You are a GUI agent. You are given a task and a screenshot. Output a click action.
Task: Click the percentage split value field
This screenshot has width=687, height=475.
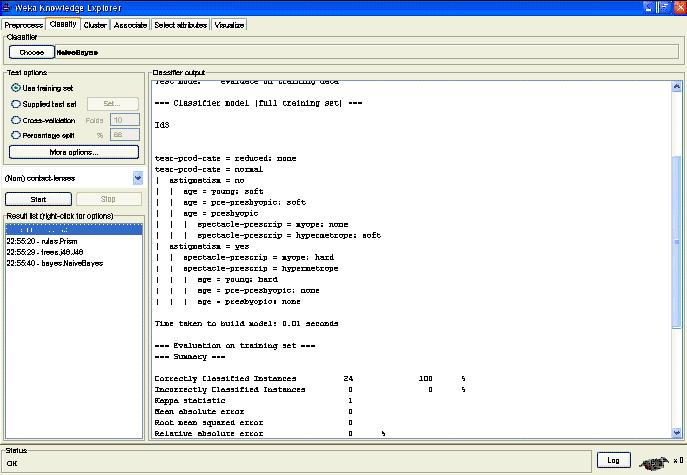[124, 135]
